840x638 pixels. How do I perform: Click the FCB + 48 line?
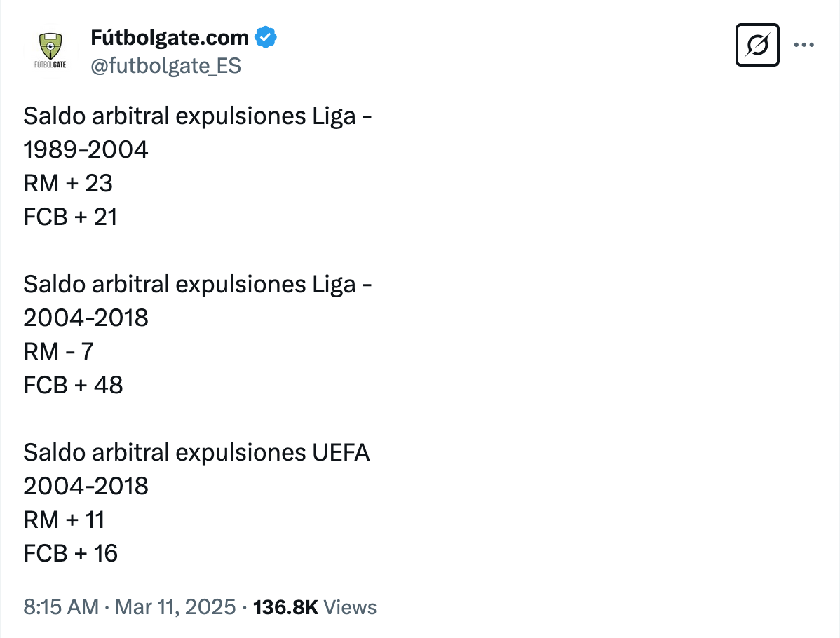[x=73, y=385]
